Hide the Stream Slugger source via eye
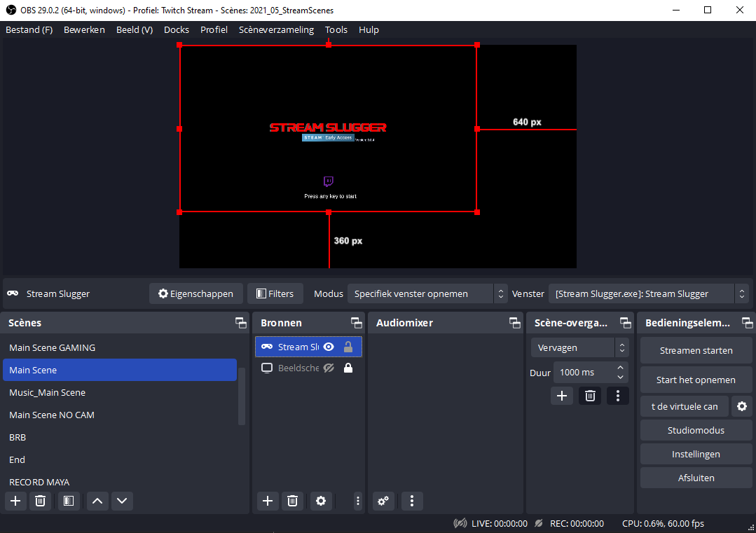 click(329, 347)
